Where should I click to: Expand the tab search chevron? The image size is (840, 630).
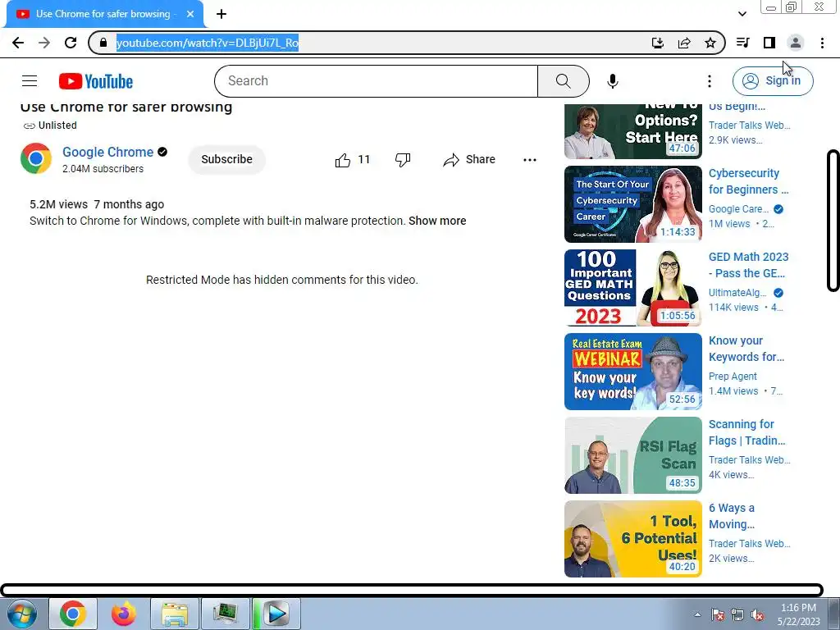742,14
